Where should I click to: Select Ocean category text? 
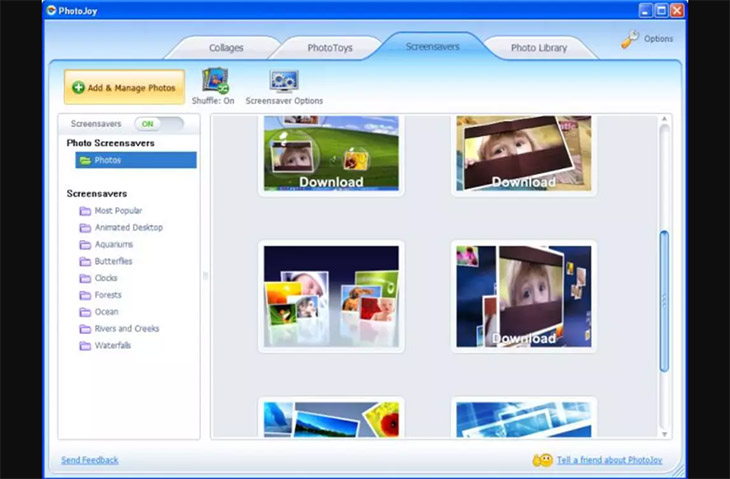[x=106, y=311]
